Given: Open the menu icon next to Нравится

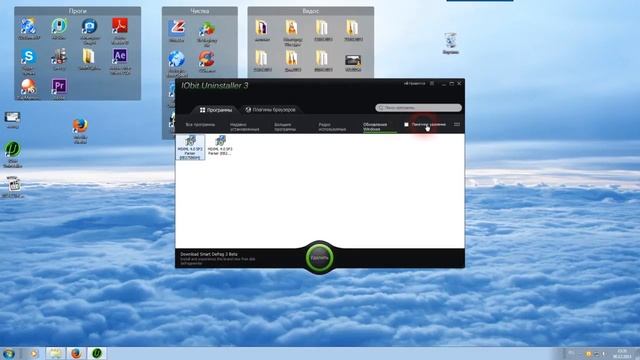Looking at the screenshot, I should (x=432, y=84).
